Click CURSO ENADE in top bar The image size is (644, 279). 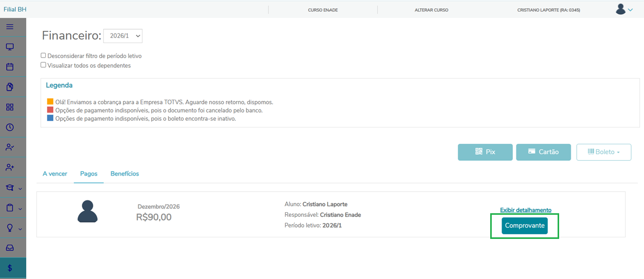click(x=323, y=10)
